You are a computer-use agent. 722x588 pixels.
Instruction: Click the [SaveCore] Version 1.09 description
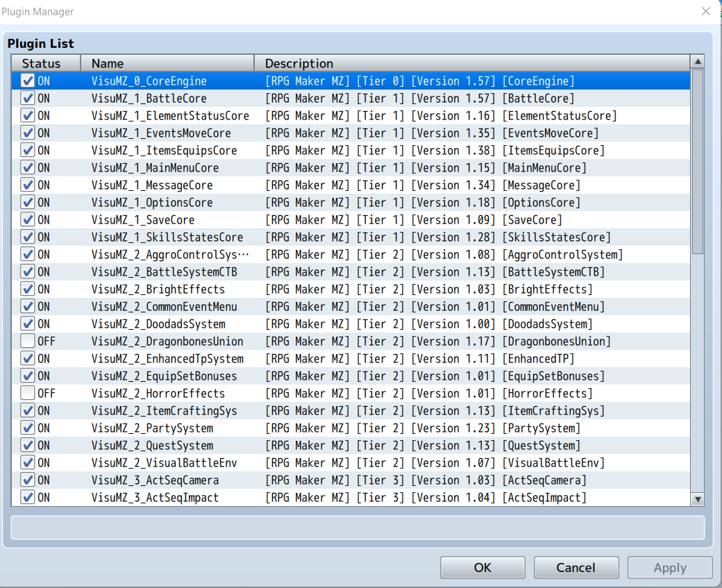click(x=414, y=219)
